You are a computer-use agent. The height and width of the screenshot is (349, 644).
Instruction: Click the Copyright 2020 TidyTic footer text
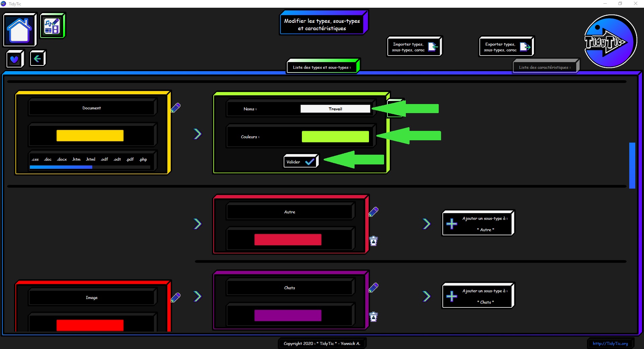[322, 343]
